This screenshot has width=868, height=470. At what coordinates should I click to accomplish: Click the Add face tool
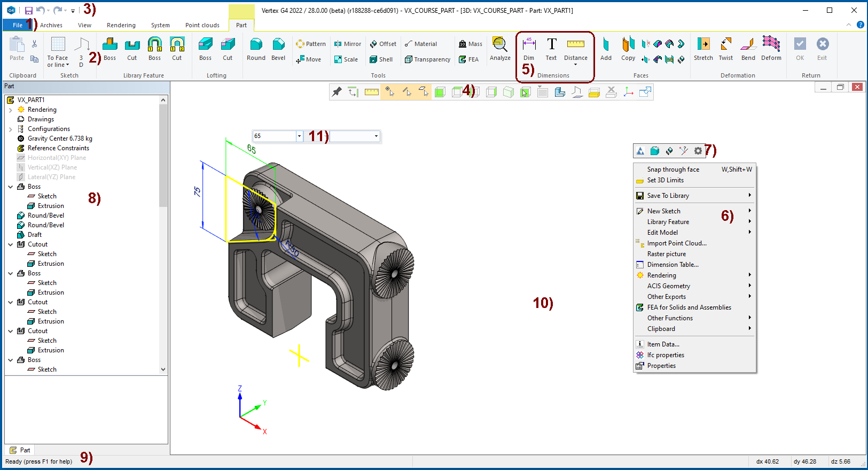[x=606, y=49]
